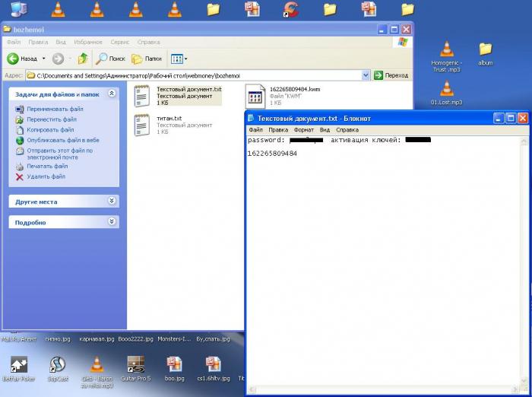Click the 162265809484 text line in Notepad
Viewport: 532px width, 397px height.
click(x=272, y=154)
